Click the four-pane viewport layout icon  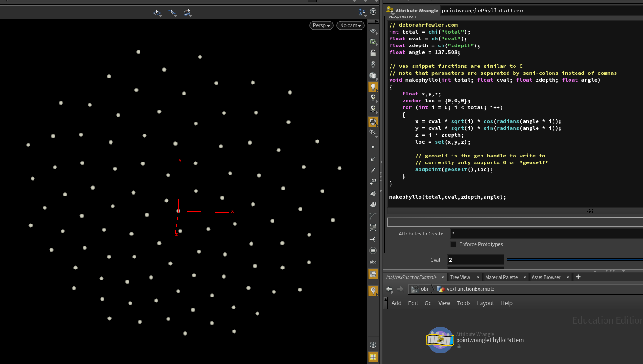373,357
